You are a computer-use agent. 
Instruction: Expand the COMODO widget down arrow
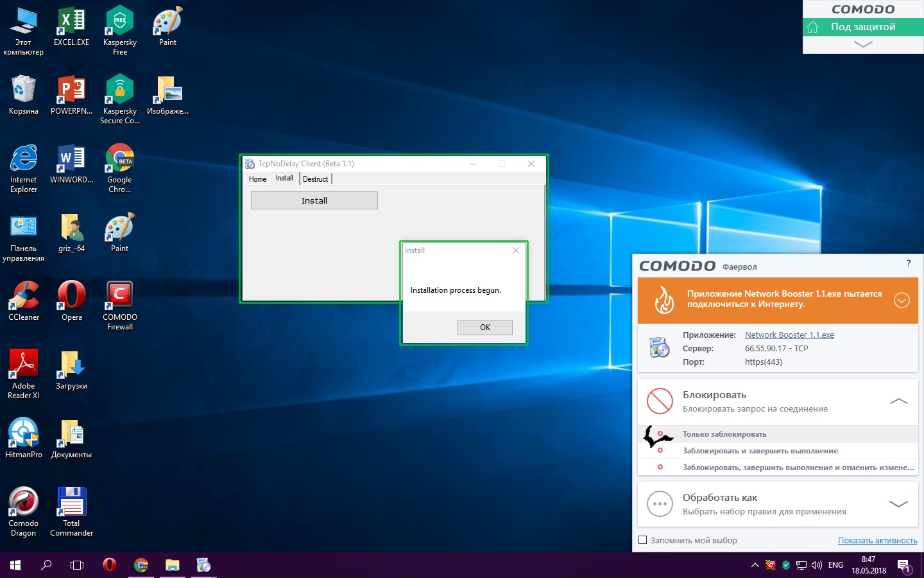(x=863, y=44)
